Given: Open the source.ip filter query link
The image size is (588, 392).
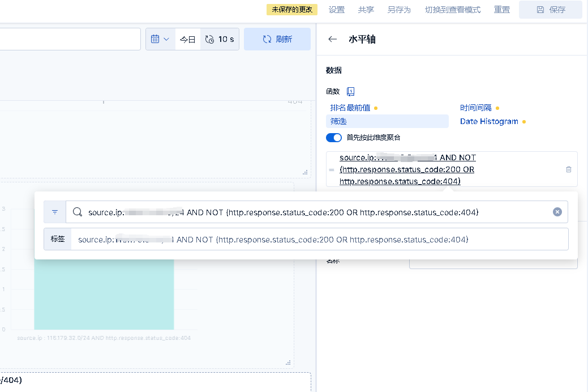Looking at the screenshot, I should click(x=407, y=169).
